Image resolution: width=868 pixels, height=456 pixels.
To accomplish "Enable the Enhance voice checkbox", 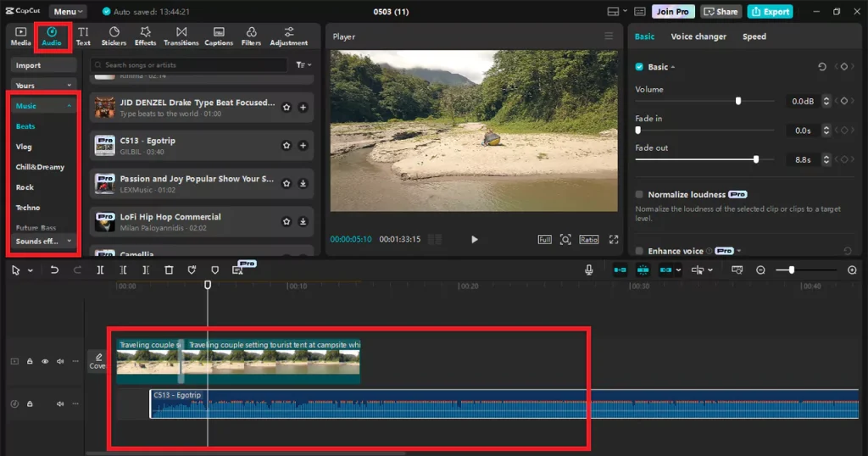I will point(639,251).
